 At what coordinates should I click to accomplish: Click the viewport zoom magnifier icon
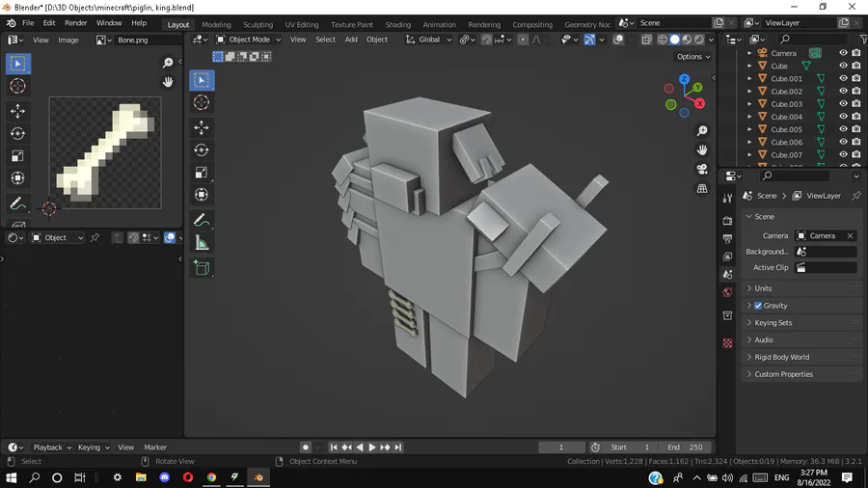[x=702, y=130]
